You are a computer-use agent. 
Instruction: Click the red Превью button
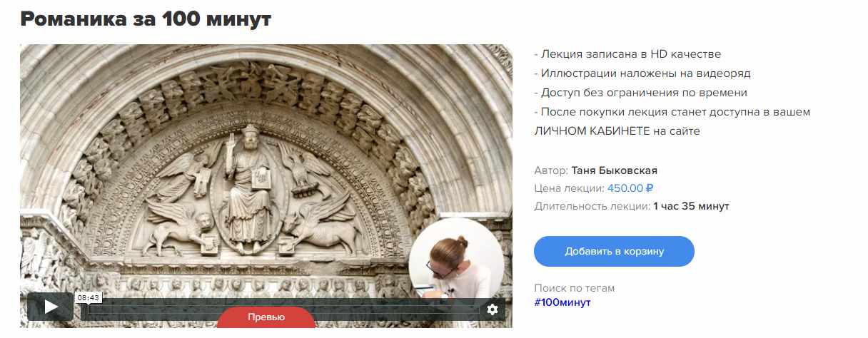266,317
